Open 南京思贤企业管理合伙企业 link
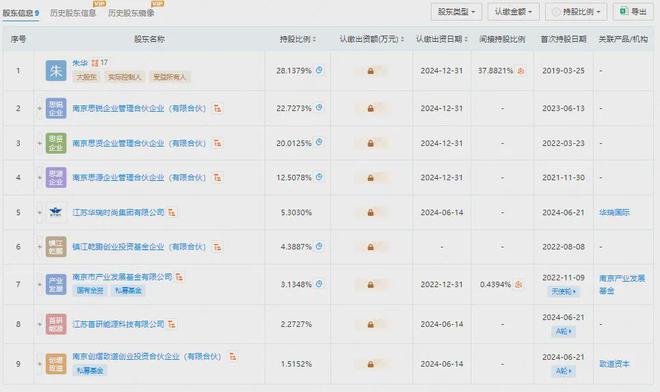 click(x=139, y=143)
